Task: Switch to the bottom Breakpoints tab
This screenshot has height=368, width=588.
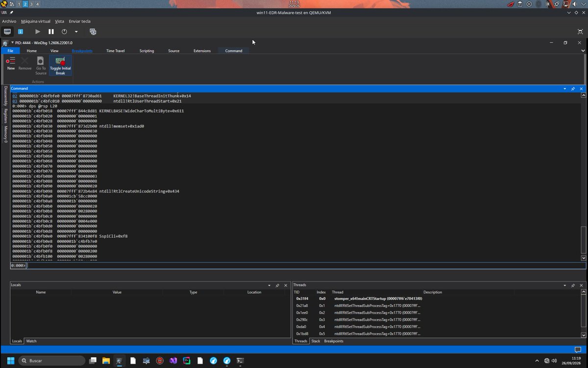Action: pos(334,341)
